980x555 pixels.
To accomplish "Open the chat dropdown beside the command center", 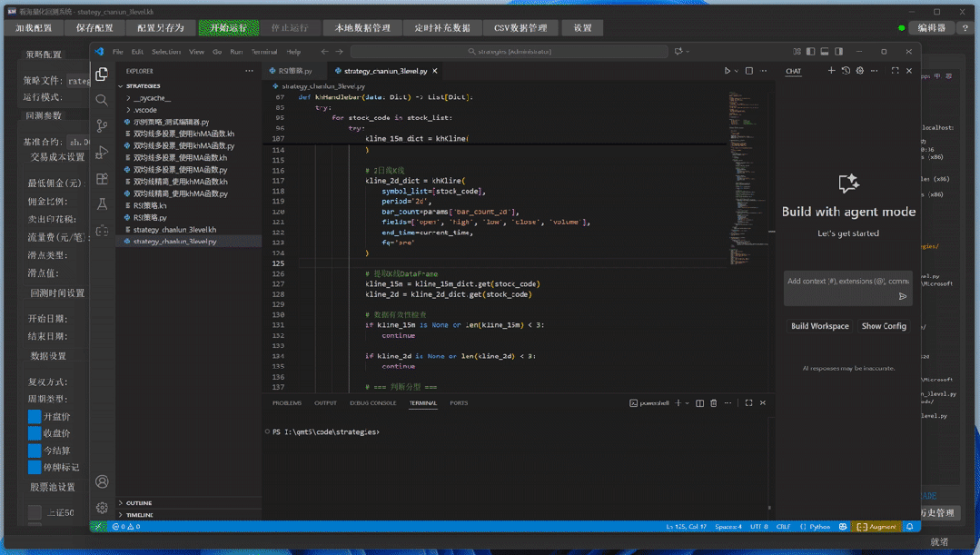I will [x=688, y=52].
